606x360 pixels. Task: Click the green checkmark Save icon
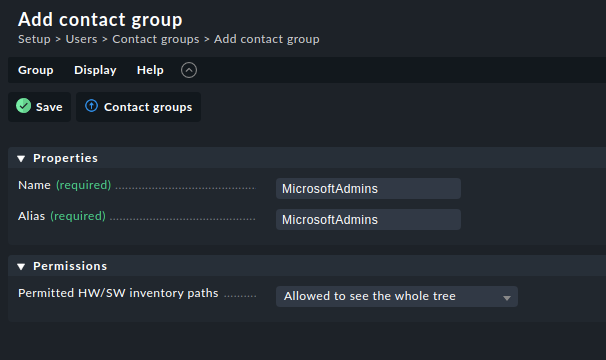point(24,106)
